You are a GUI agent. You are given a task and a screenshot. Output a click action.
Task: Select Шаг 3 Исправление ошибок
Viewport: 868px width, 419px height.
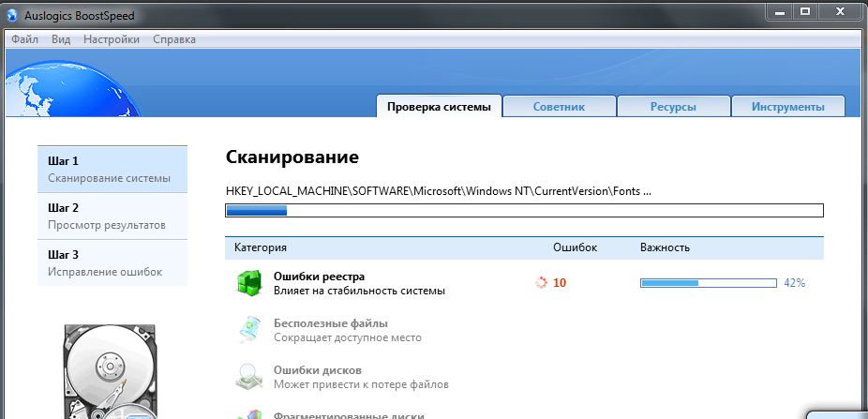[112, 262]
